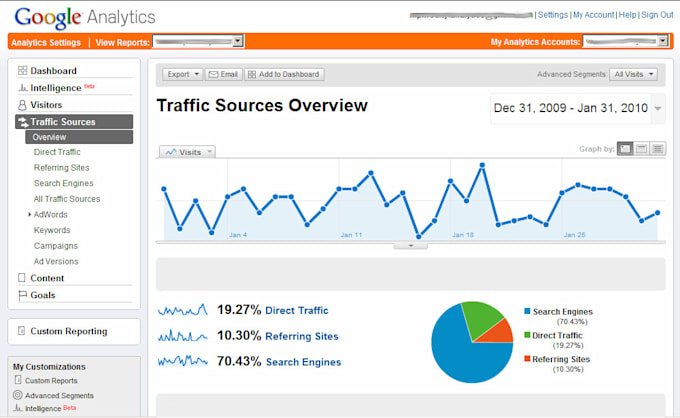This screenshot has height=418, width=680.
Task: Click the date range Dec 31, 2009 - Jan 31, 2010
Action: tap(571, 108)
